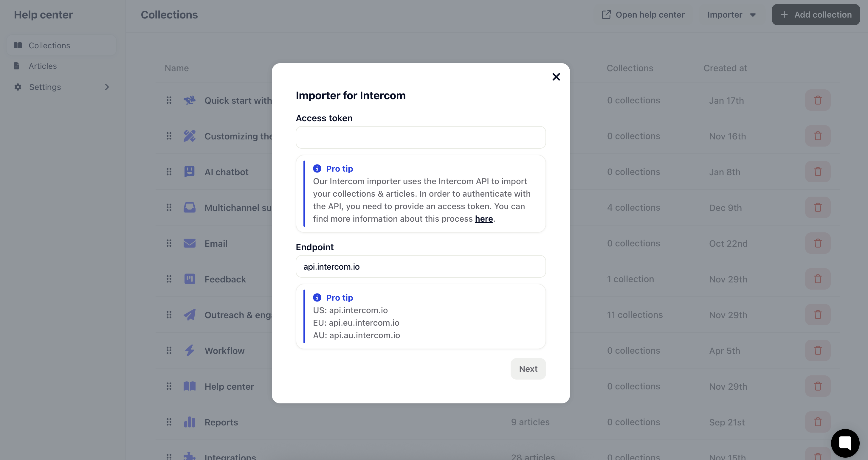This screenshot has height=460, width=868.
Task: Delete the Reports collection
Action: click(x=818, y=422)
